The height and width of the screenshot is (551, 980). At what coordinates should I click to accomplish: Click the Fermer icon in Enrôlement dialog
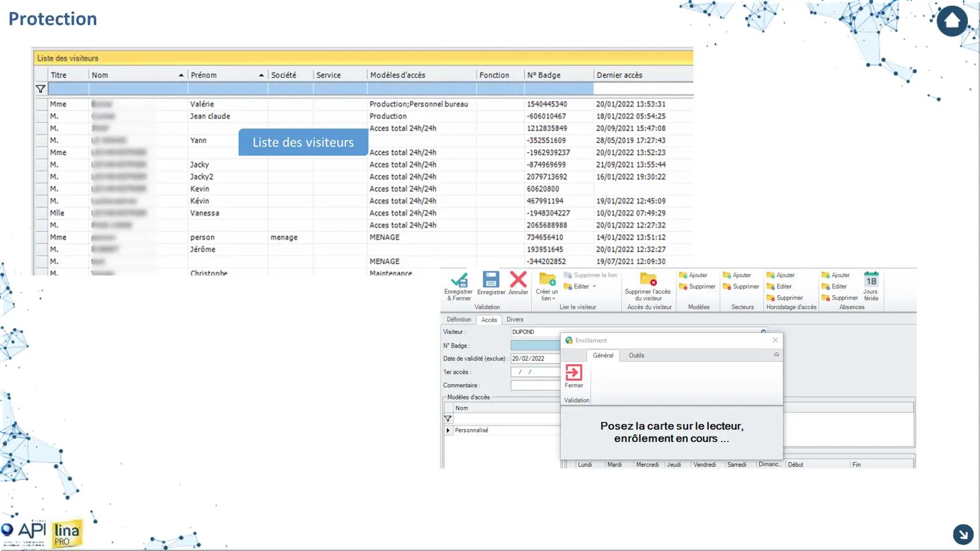point(574,373)
